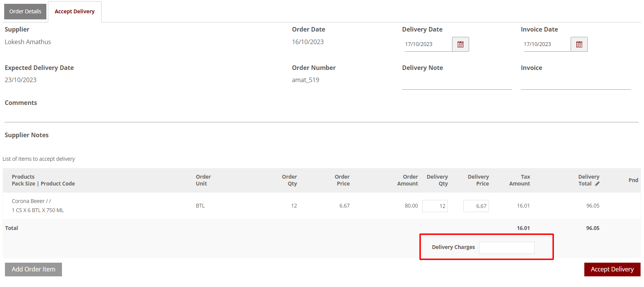Click into the Invoice number field
This screenshot has width=644, height=287.
[x=576, y=84]
